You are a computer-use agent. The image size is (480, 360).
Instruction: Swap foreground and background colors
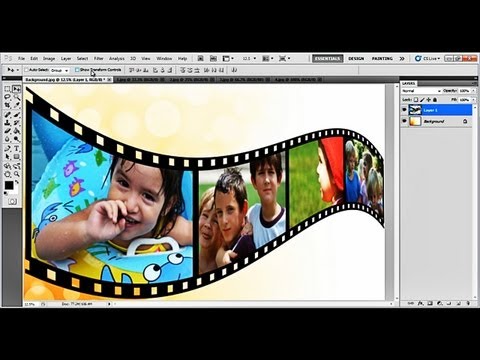(17, 182)
